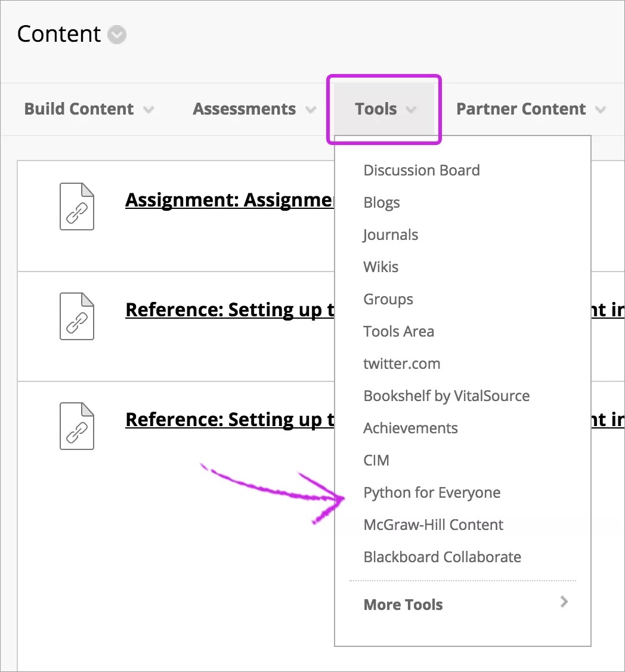Open the highlighted Tools dropdown
Screen dimensions: 625x672
coord(383,109)
